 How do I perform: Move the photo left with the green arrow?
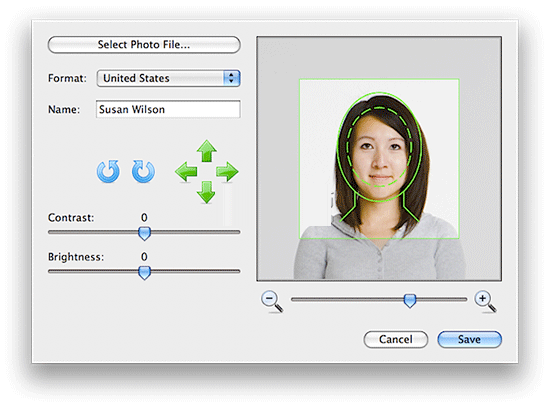point(186,172)
